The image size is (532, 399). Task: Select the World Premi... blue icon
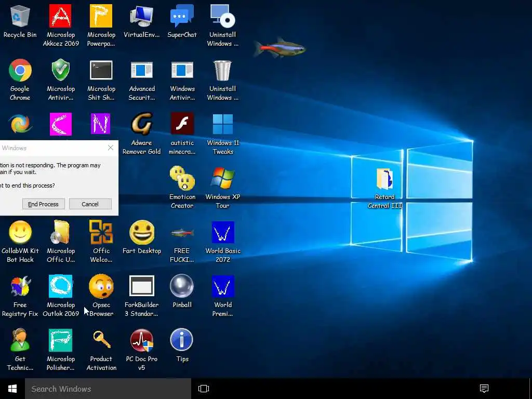pyautogui.click(x=222, y=286)
